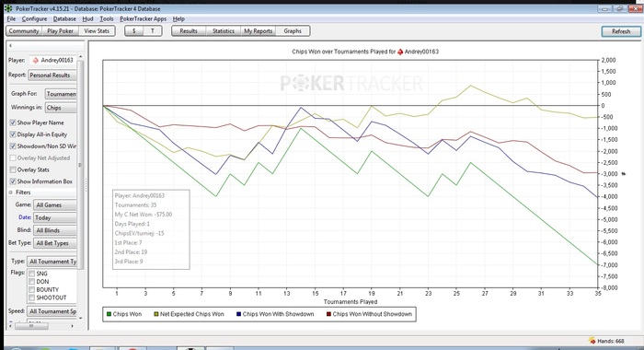Open the Winnings in Chips dropdown
644x350 pixels.
61,108
